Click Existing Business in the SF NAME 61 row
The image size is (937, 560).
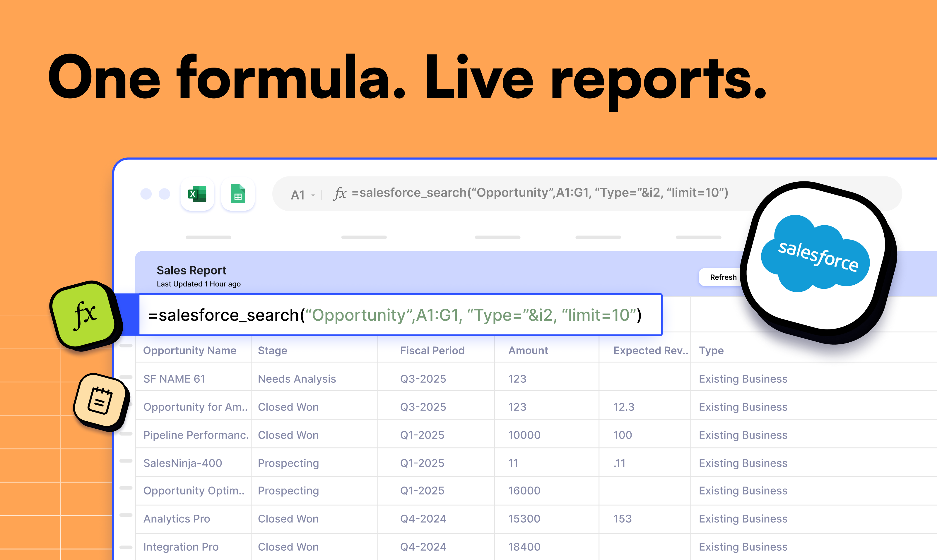tap(743, 379)
